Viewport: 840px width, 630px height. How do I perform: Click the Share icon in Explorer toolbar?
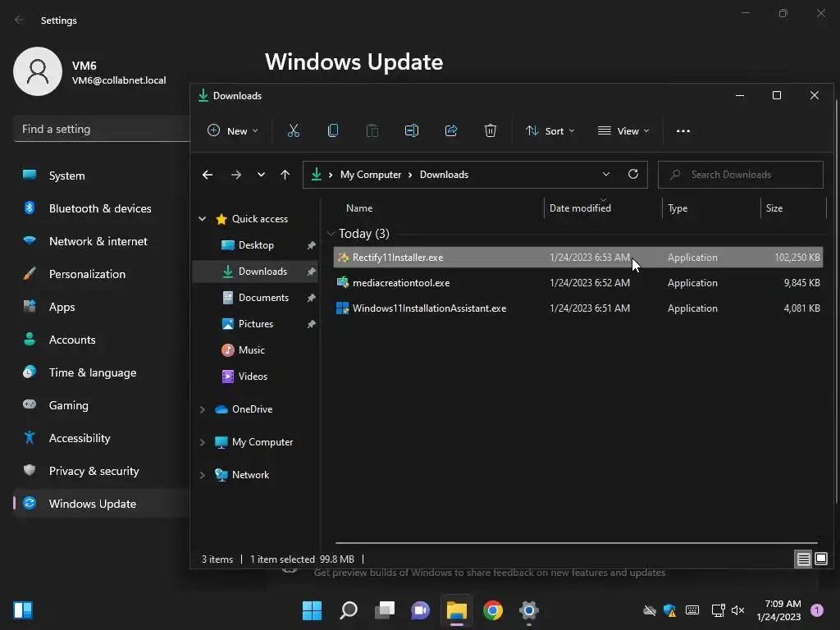451,130
